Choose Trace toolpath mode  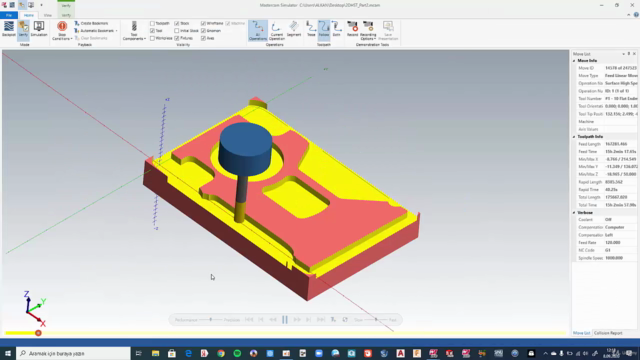coord(311,29)
